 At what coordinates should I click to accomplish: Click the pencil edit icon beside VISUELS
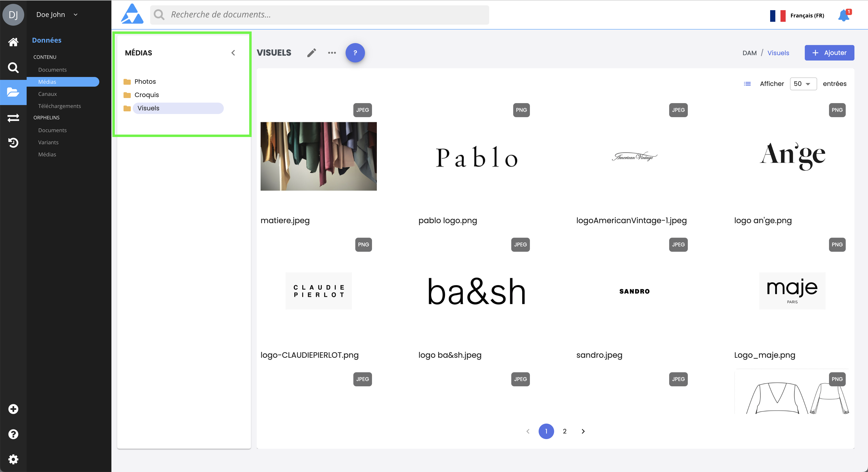point(312,53)
